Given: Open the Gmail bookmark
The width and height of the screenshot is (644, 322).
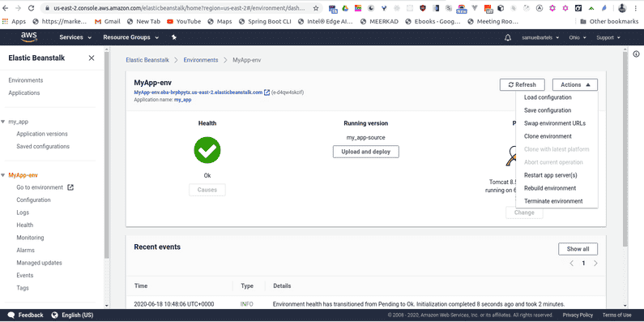Looking at the screenshot, I should coord(107,21).
